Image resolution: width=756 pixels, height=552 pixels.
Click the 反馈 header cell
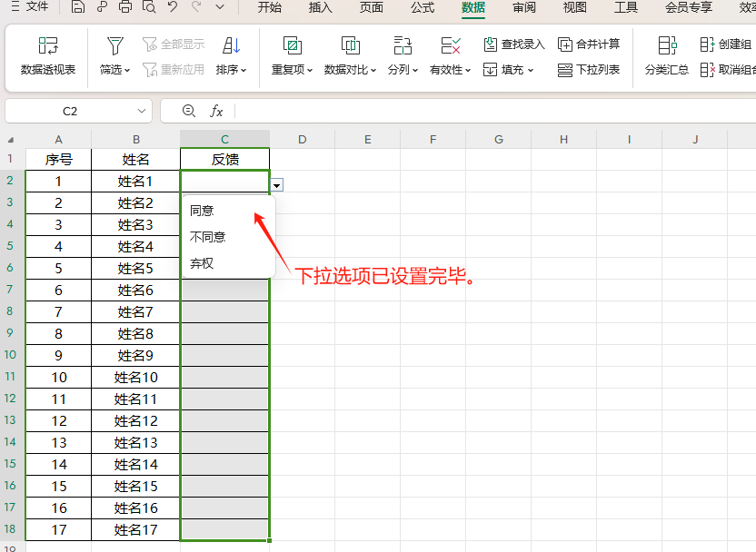click(x=224, y=160)
